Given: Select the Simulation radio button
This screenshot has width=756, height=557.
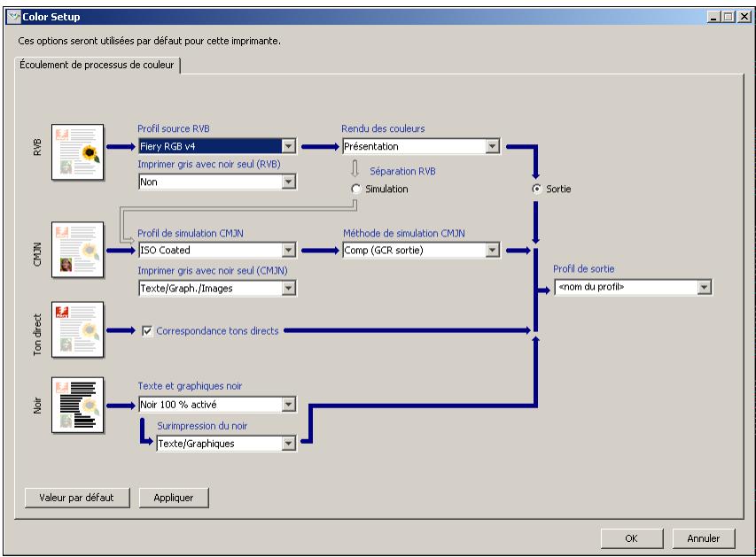Looking at the screenshot, I should click(x=356, y=189).
